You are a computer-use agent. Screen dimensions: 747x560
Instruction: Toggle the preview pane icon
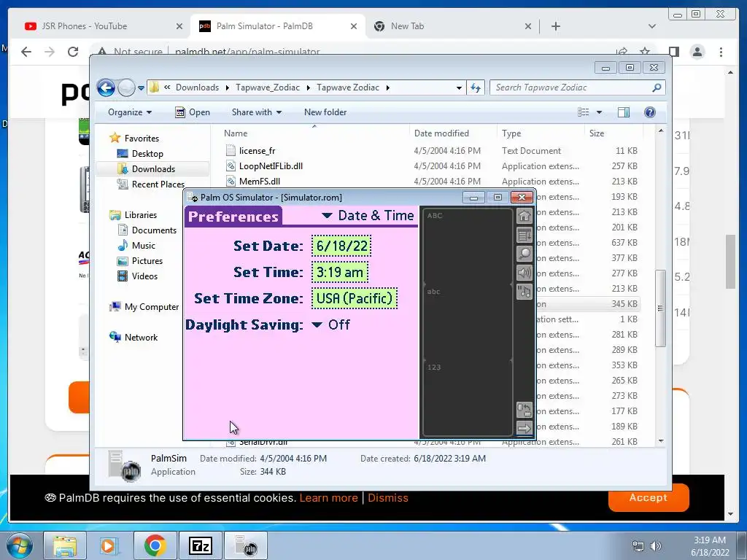coord(624,112)
